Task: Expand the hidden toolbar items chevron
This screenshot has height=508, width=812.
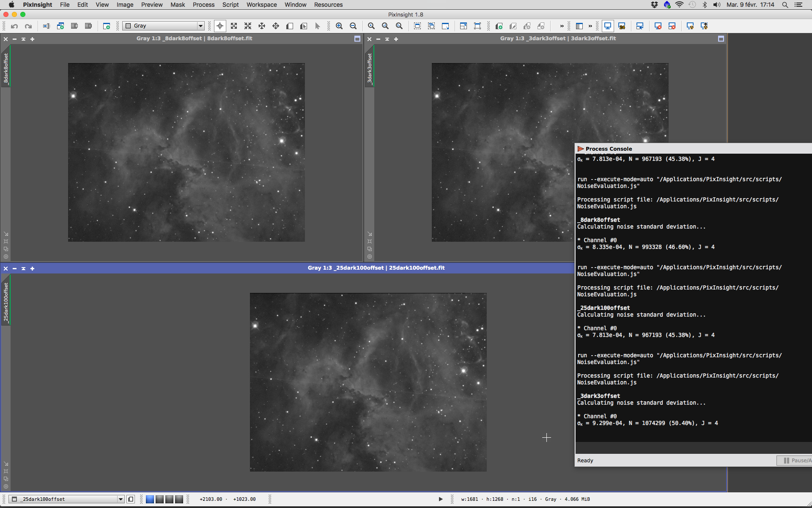Action: pos(562,26)
